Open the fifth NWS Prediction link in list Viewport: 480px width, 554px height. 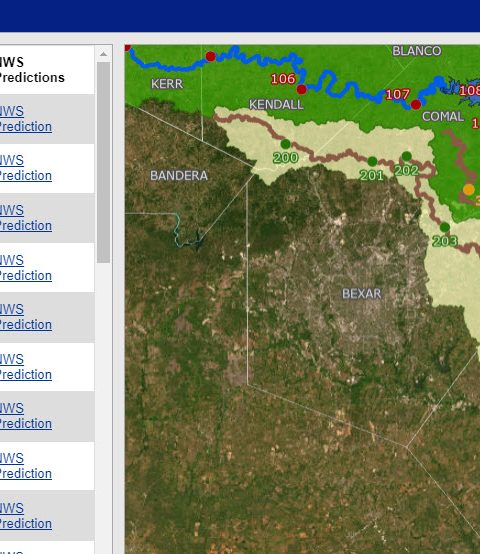tap(25, 317)
